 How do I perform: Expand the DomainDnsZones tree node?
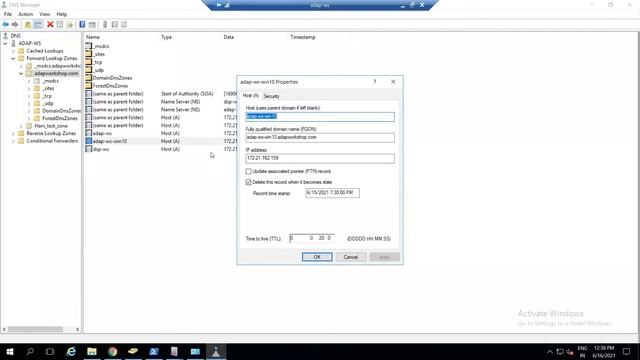tap(29, 111)
